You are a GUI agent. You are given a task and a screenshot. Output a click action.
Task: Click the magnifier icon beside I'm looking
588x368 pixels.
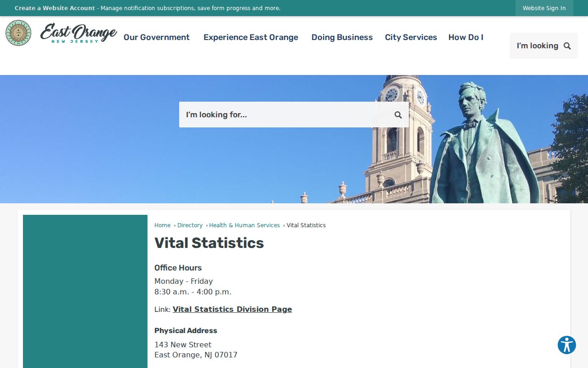point(567,46)
